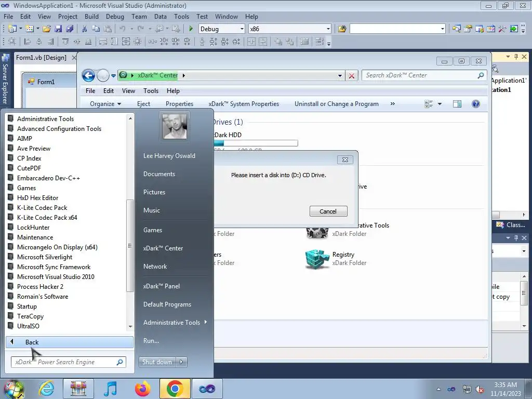Image resolution: width=532 pixels, height=399 pixels.
Task: Launch Internet Explorer from the taskbar
Action: pos(46,389)
